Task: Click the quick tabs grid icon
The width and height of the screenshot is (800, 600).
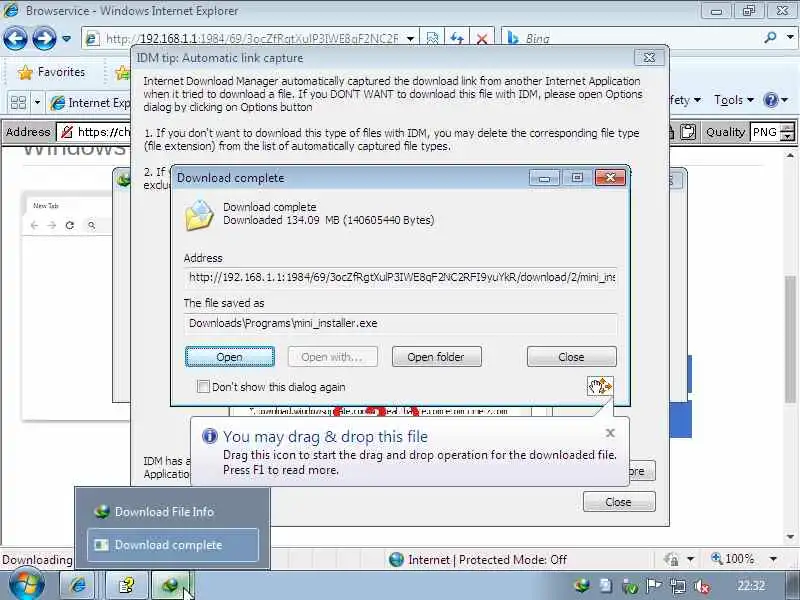Action: pyautogui.click(x=18, y=103)
